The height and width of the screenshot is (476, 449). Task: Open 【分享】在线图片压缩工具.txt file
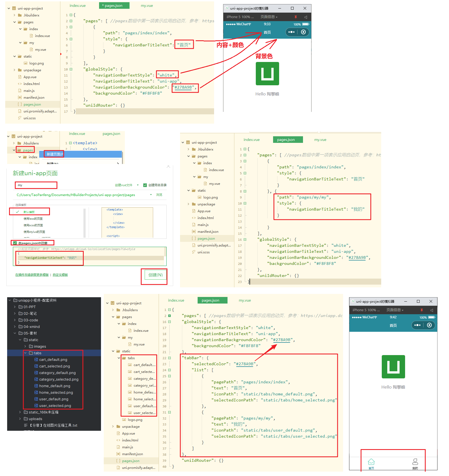[51, 425]
